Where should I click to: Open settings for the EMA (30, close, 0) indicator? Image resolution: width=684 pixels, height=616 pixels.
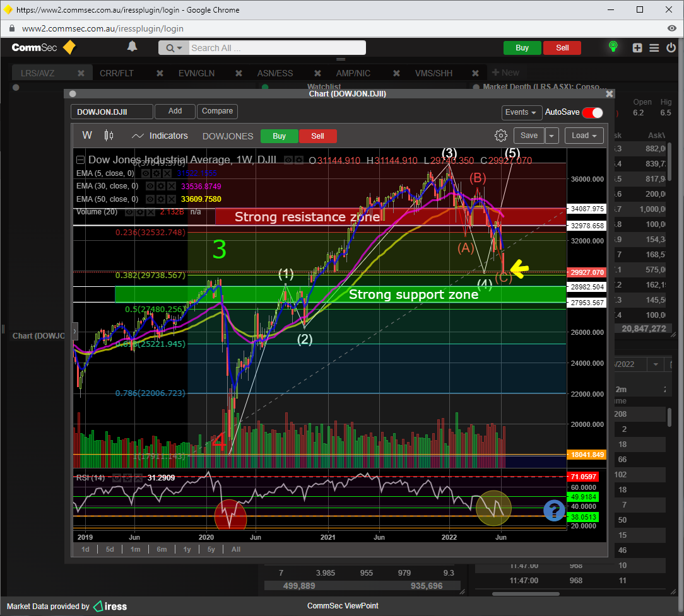[160, 186]
